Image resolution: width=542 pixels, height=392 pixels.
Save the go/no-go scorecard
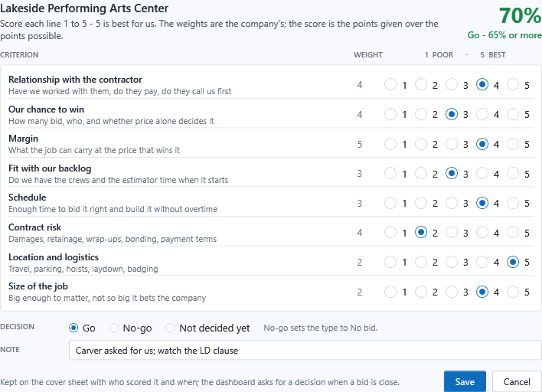(x=465, y=381)
